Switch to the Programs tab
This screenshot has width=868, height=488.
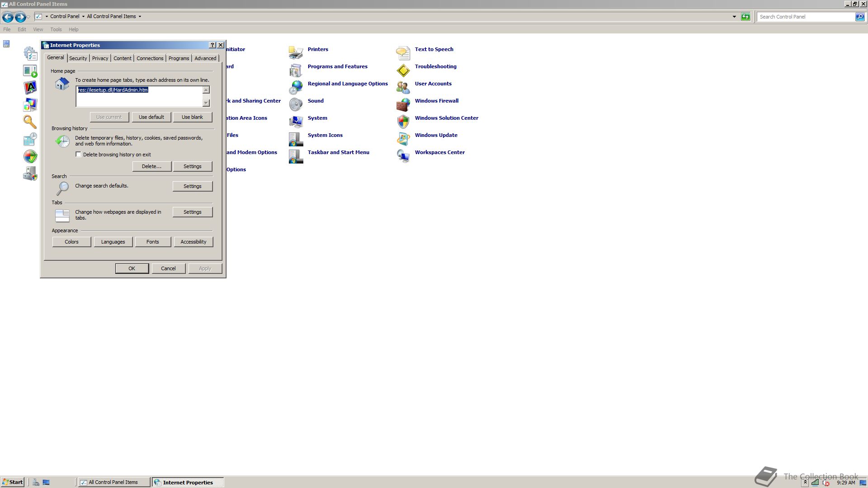pos(179,58)
